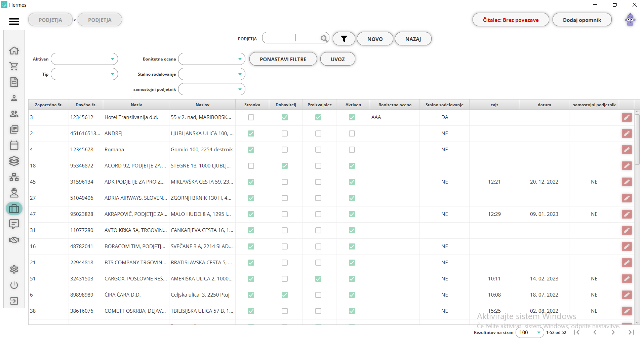Open the handshake sidebar icon
This screenshot has width=644, height=346.
[14, 240]
